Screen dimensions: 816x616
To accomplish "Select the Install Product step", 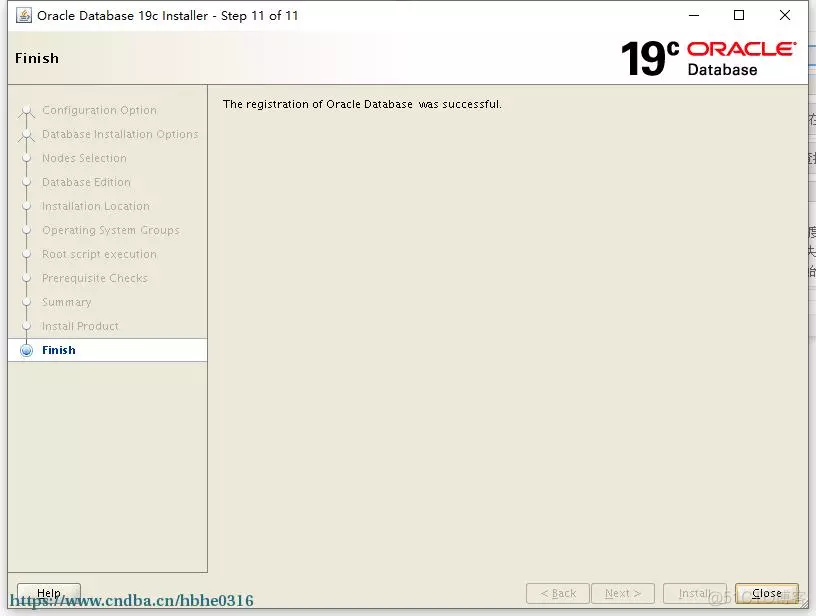I will click(x=80, y=326).
